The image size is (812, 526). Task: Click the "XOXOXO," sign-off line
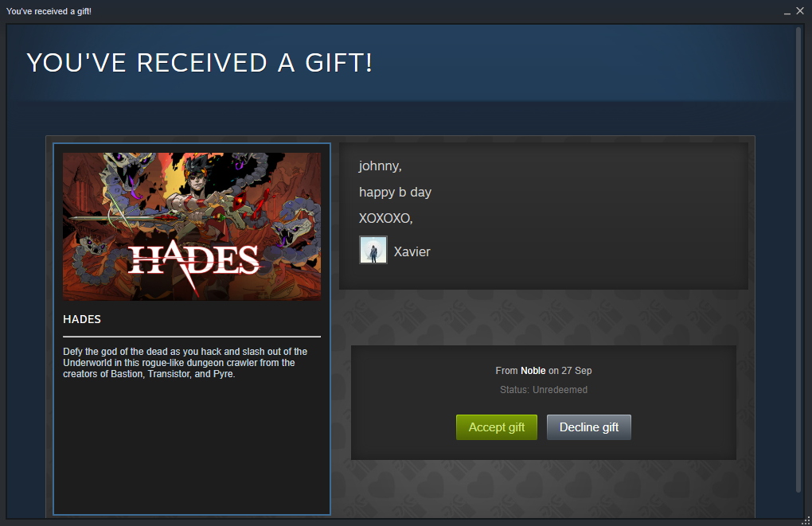(x=386, y=218)
